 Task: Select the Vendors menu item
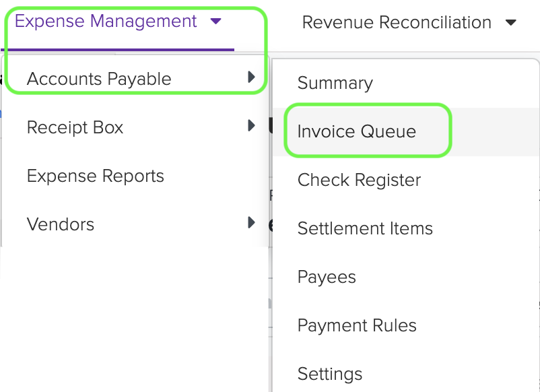61,224
